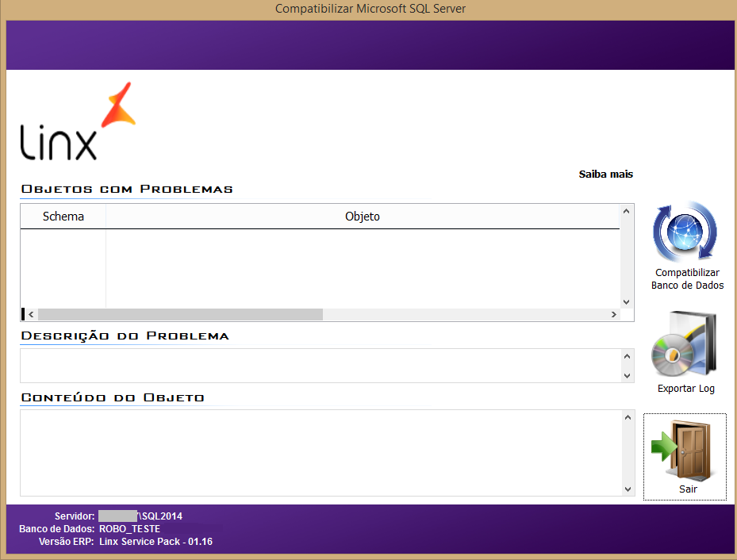
Task: Click the objects grid scroll left arrow
Action: (31, 314)
